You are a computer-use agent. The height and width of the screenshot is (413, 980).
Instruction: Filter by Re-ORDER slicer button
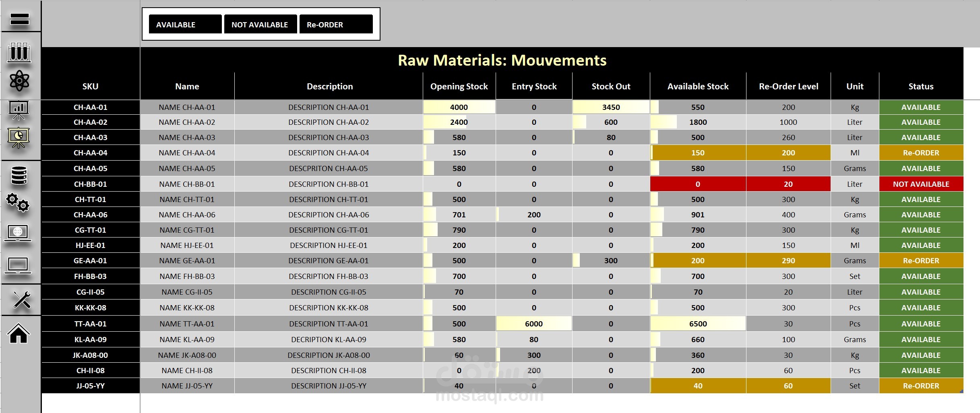[336, 24]
